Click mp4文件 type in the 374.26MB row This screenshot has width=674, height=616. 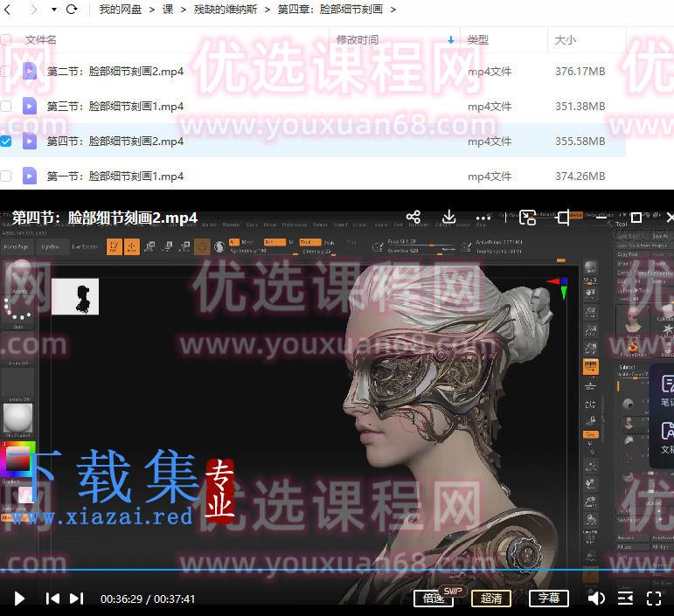click(490, 176)
